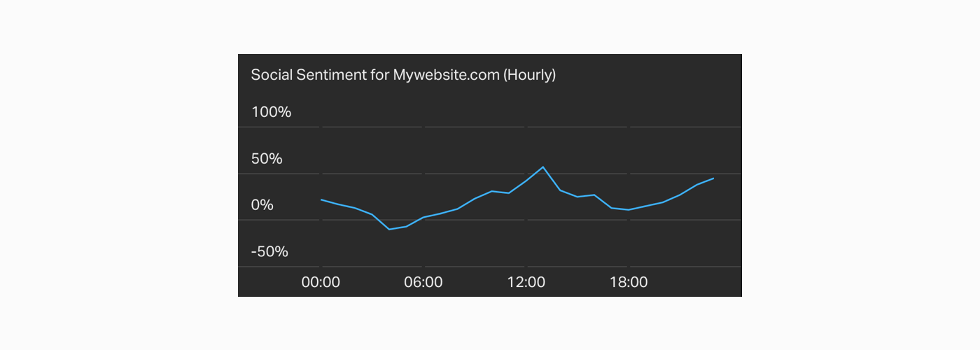Viewport: 980px width, 350px height.
Task: Select the line's starting point at 00:00
Action: (x=321, y=199)
